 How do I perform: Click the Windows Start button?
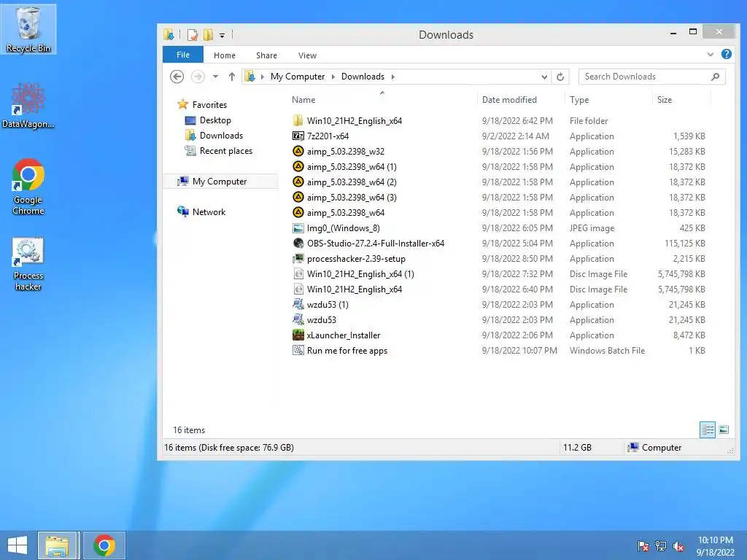(x=18, y=545)
